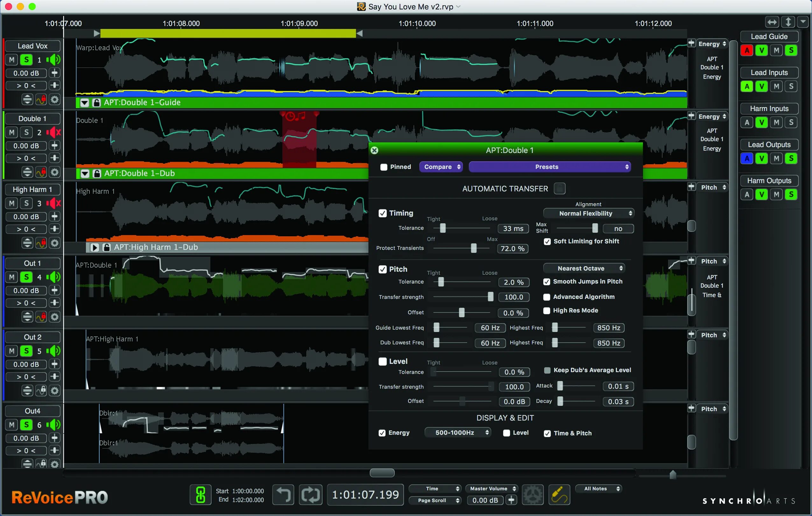Open settings gear on Lead Vox track
The width and height of the screenshot is (812, 516).
click(55, 100)
